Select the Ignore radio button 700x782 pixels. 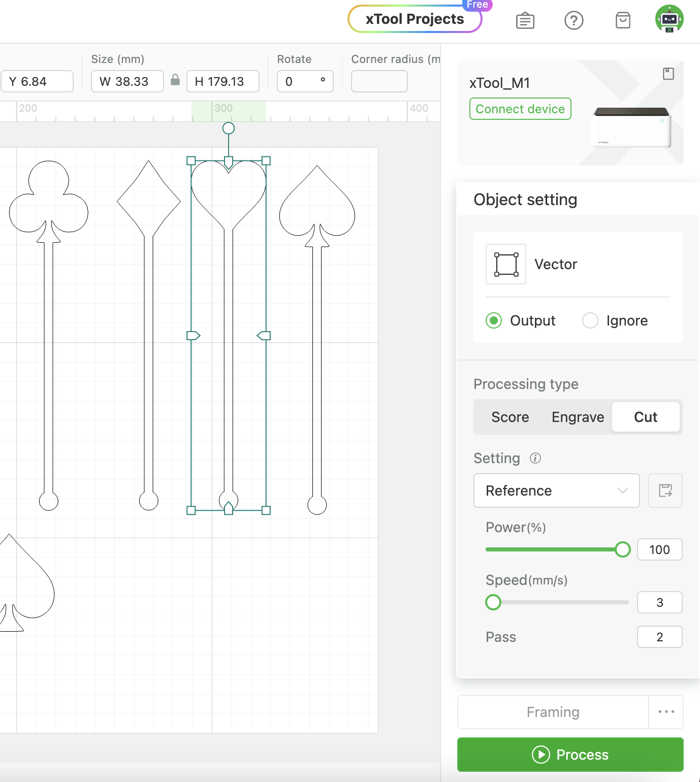pyautogui.click(x=590, y=320)
